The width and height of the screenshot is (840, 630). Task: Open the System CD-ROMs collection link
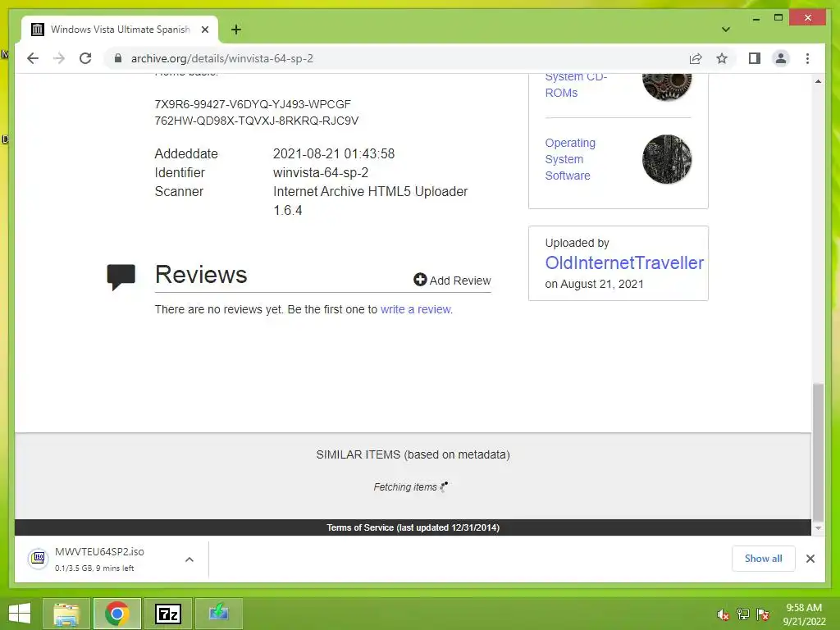tap(576, 84)
